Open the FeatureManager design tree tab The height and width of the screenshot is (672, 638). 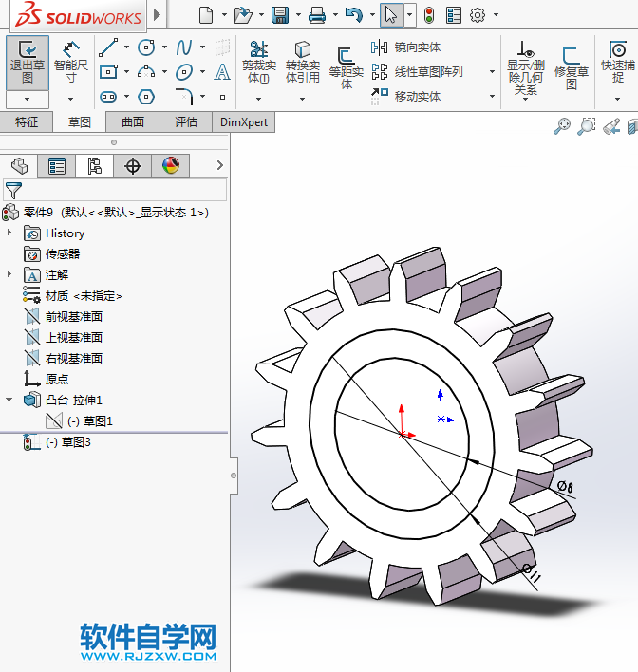coord(19,166)
